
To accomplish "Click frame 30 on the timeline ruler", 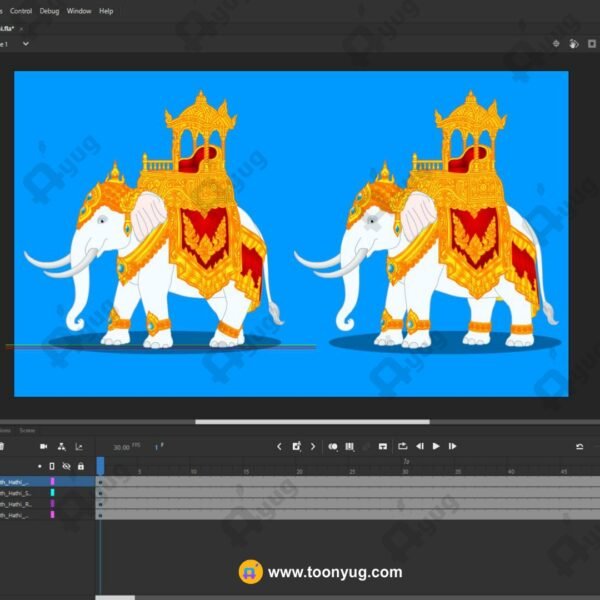I will (405, 472).
